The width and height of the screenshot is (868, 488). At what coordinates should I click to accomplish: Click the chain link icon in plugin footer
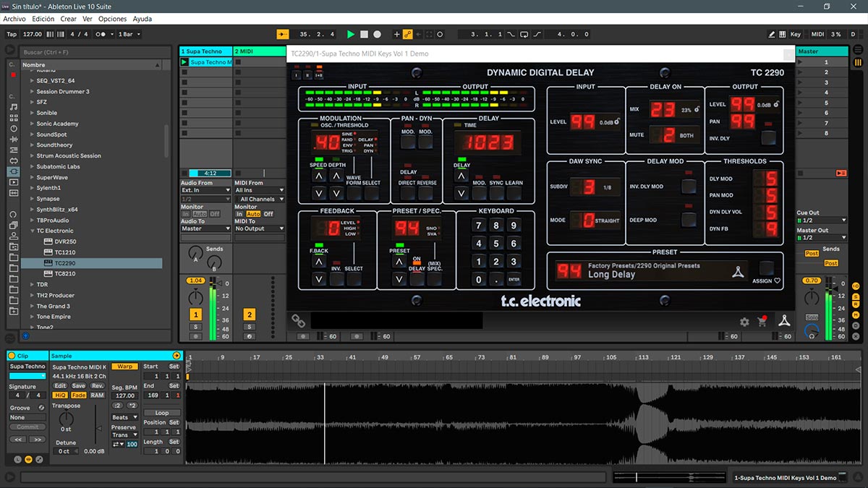(x=298, y=320)
